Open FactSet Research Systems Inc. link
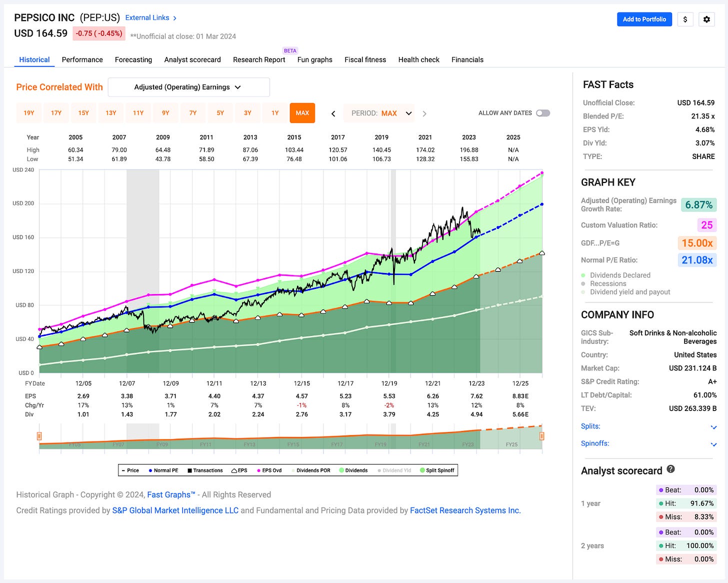Image resolution: width=728 pixels, height=583 pixels. coord(465,510)
